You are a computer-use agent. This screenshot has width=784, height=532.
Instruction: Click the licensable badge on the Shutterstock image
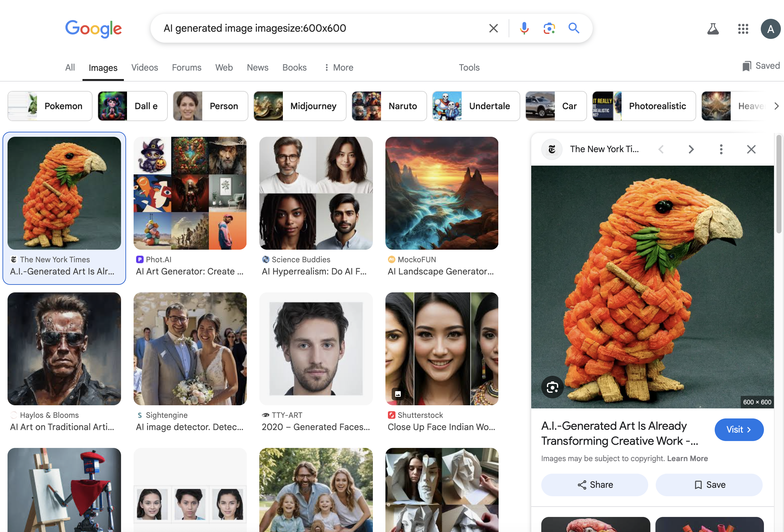coord(398,394)
